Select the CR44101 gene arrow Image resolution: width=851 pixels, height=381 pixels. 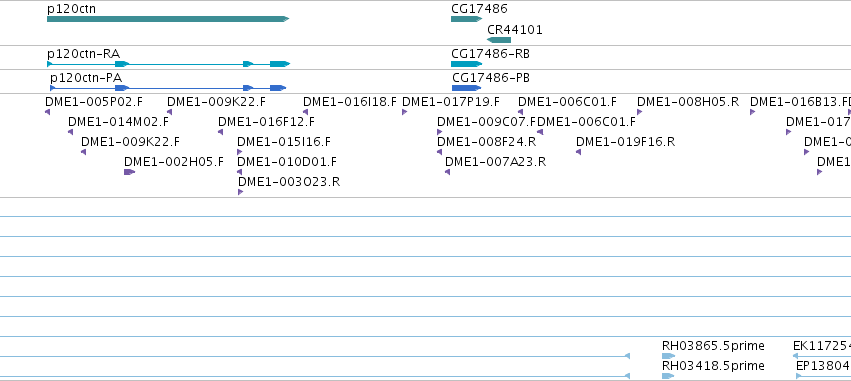(499, 40)
